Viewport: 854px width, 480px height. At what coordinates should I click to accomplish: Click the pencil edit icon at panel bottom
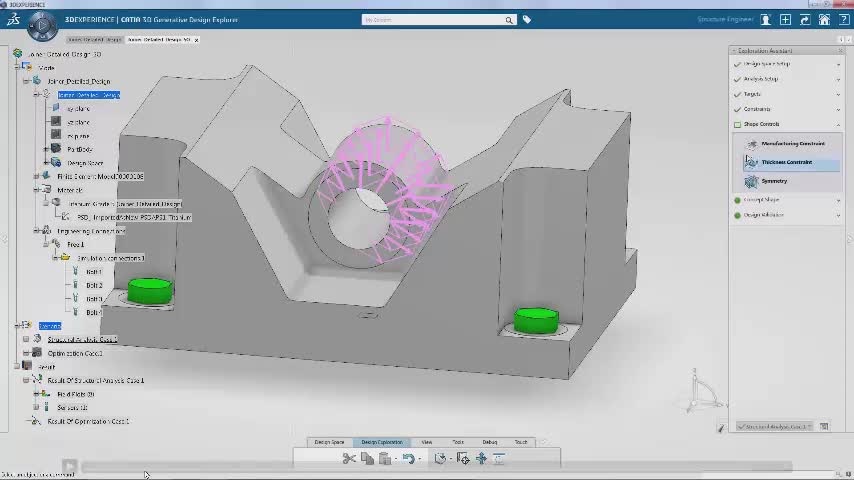click(721, 428)
